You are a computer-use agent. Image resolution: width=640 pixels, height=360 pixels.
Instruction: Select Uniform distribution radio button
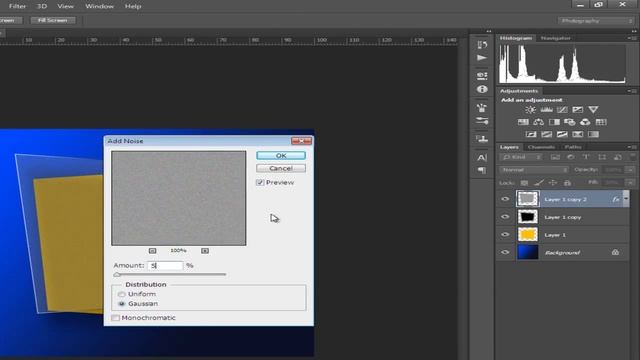[x=122, y=294]
